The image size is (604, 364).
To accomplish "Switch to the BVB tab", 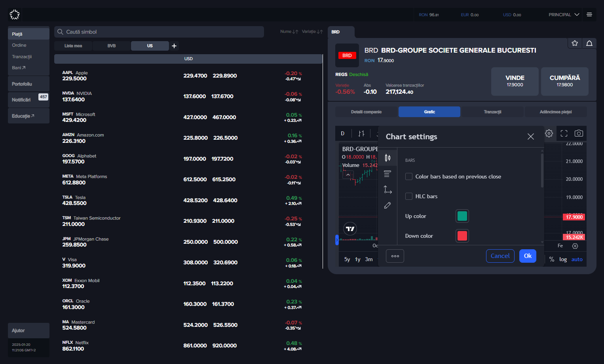I will [112, 46].
